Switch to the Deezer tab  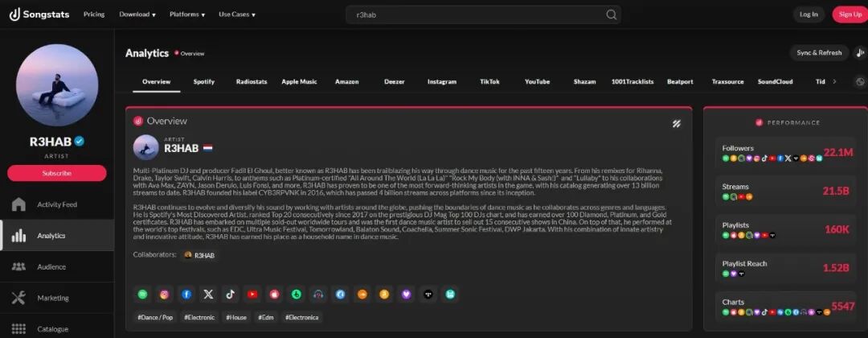tap(394, 81)
